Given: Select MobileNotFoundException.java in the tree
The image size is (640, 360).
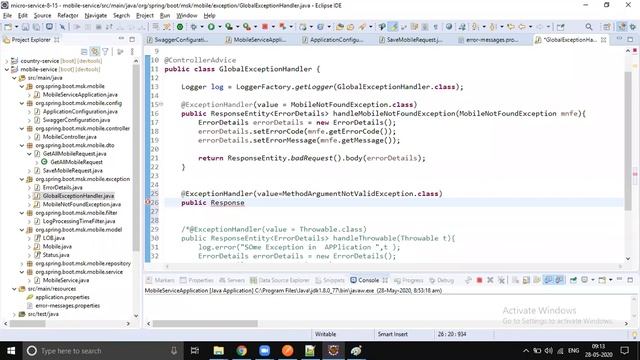Looking at the screenshot, I should [x=82, y=204].
